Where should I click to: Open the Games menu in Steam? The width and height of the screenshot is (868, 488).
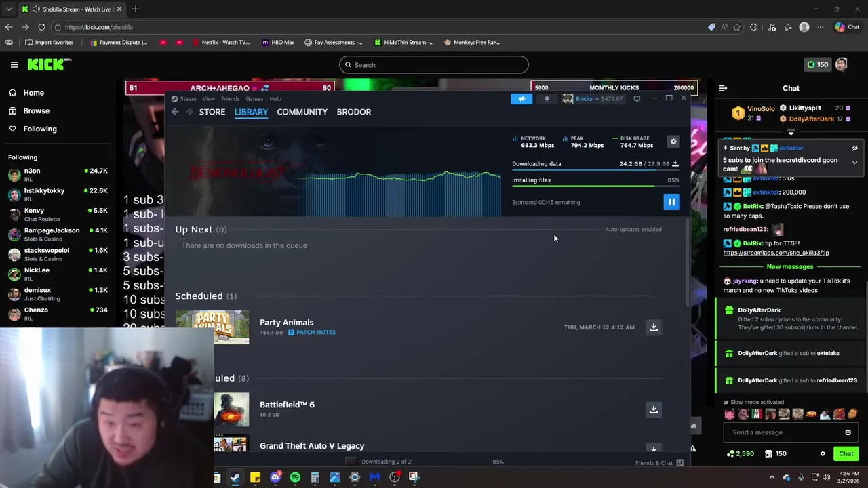point(254,99)
